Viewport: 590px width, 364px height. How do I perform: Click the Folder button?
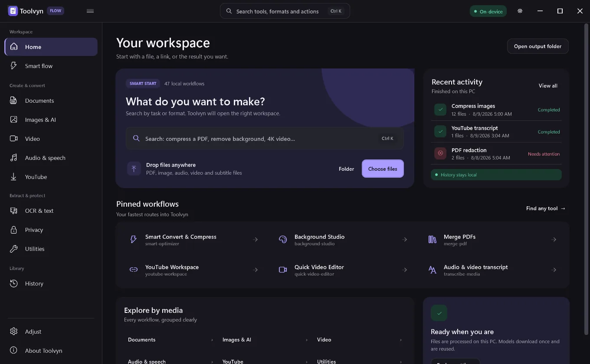(x=346, y=169)
